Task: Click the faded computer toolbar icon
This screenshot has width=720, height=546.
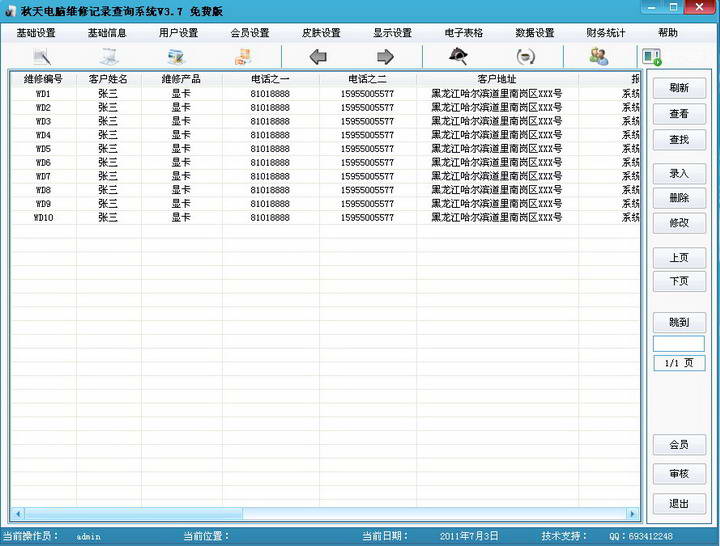Action: pos(110,57)
